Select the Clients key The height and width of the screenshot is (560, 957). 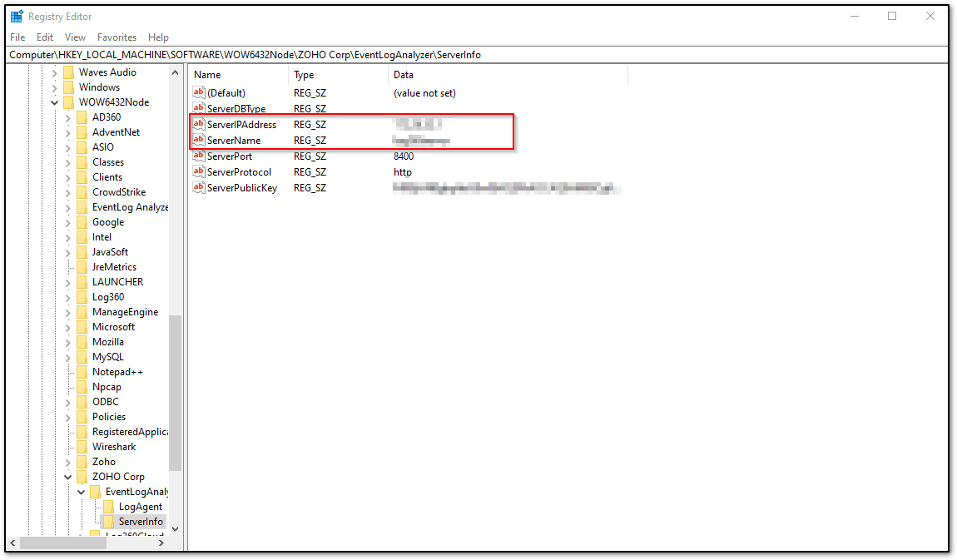tap(107, 177)
